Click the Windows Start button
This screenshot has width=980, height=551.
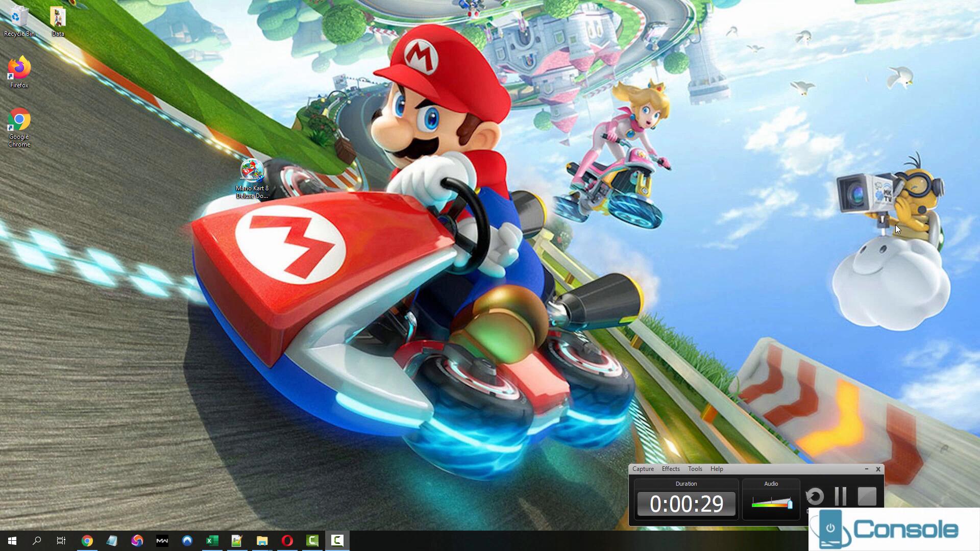coord(12,541)
